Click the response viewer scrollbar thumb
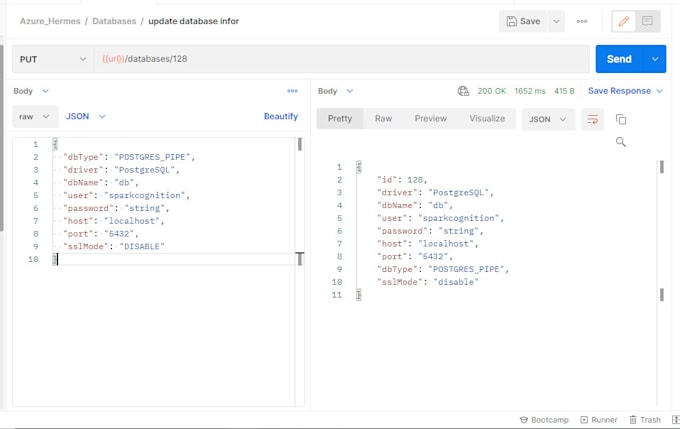The image size is (680, 429). point(662,167)
